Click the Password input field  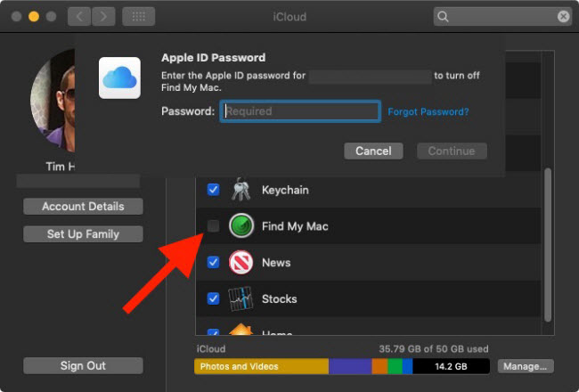(x=300, y=111)
